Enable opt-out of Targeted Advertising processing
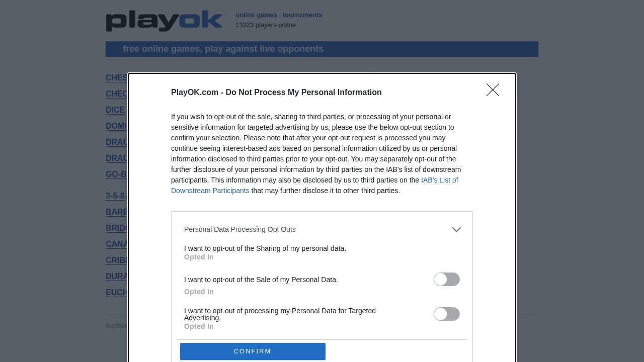The image size is (644, 362). (x=446, y=314)
